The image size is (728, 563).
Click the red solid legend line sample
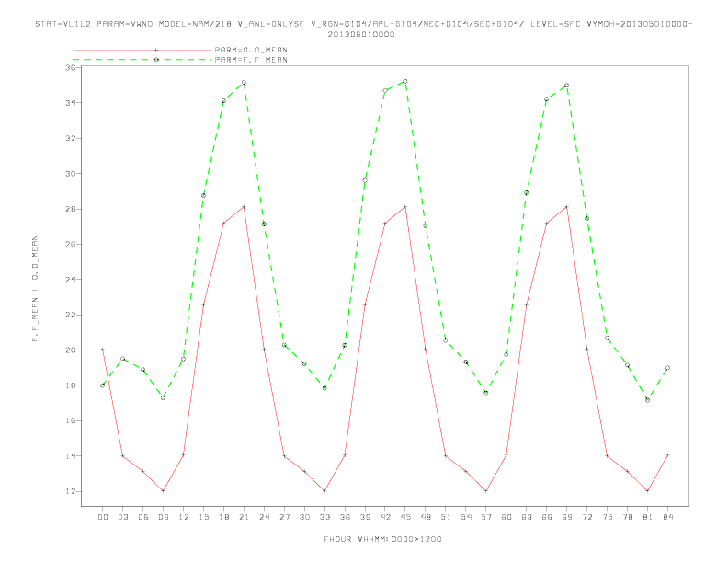[142, 50]
